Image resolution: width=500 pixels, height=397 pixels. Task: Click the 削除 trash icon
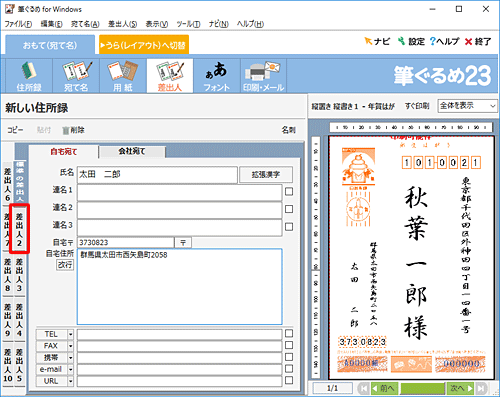pos(73,130)
